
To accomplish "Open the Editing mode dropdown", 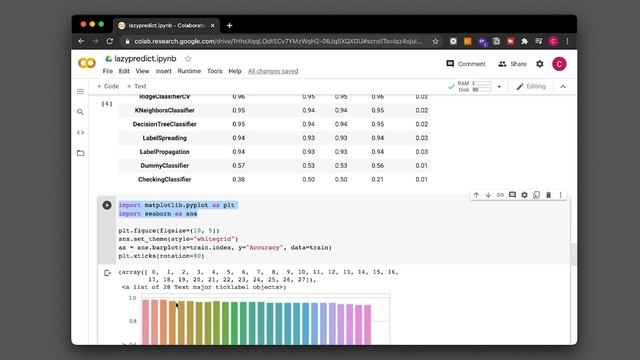I will [531, 87].
